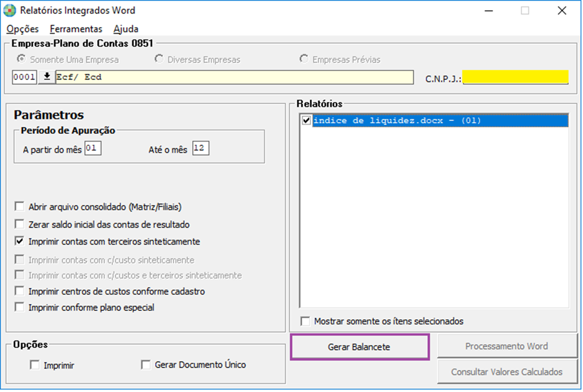The height and width of the screenshot is (392, 583).
Task: Click the Gerar Balancete button
Action: (x=359, y=347)
